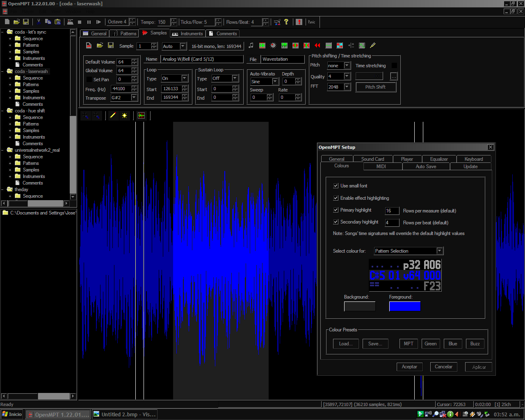Enable the Set Pan checkbox

click(89, 80)
